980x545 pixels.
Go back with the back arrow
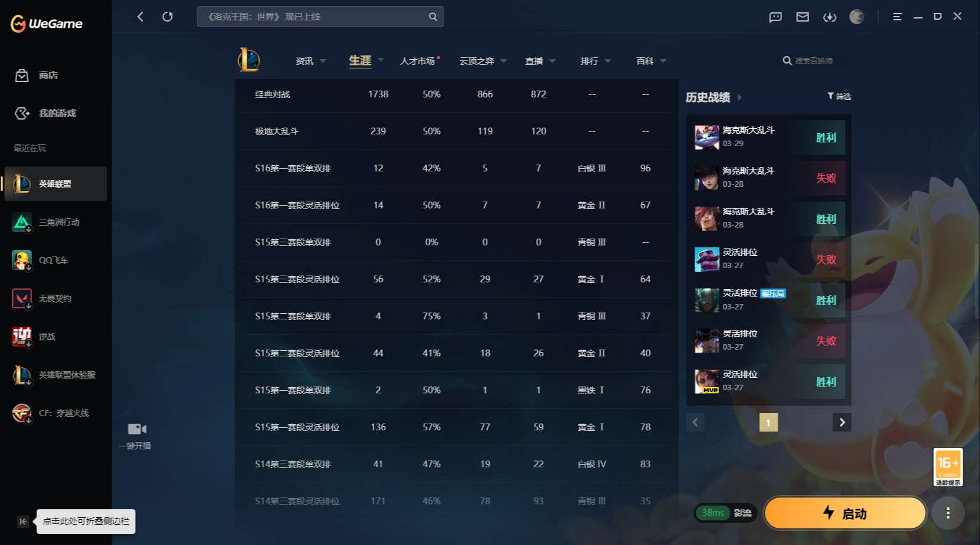[141, 17]
